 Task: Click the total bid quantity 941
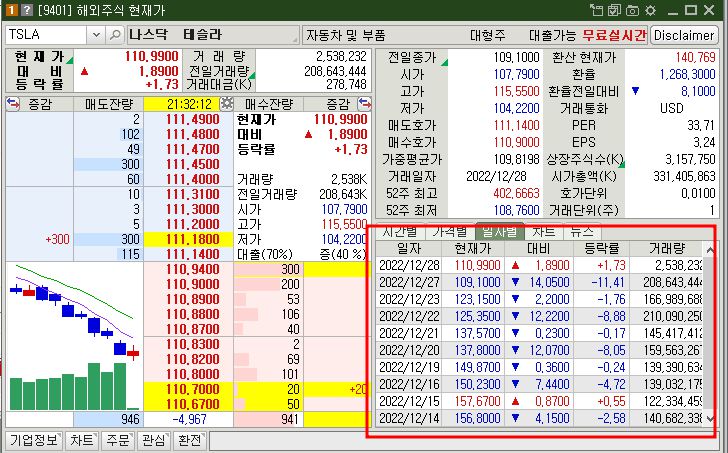pyautogui.click(x=290, y=420)
